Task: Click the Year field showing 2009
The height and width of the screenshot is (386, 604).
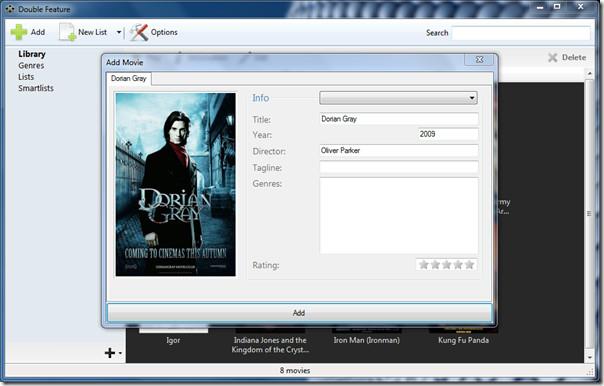Action: click(448, 134)
